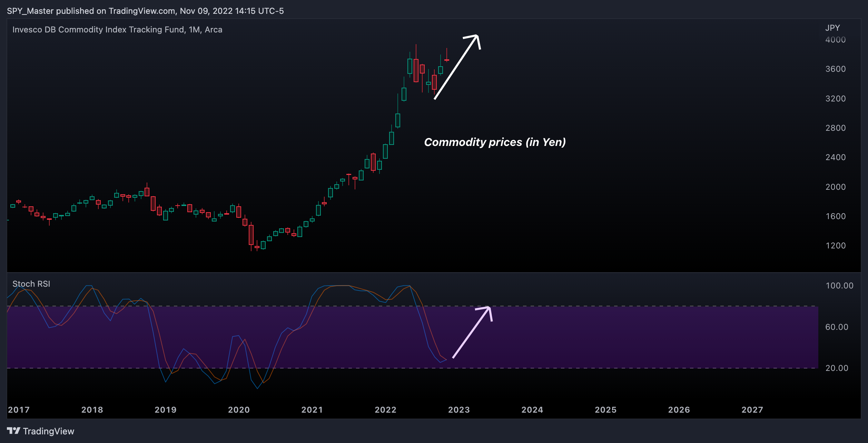The width and height of the screenshot is (868, 443).
Task: Click the JPY currency label
Action: click(832, 28)
